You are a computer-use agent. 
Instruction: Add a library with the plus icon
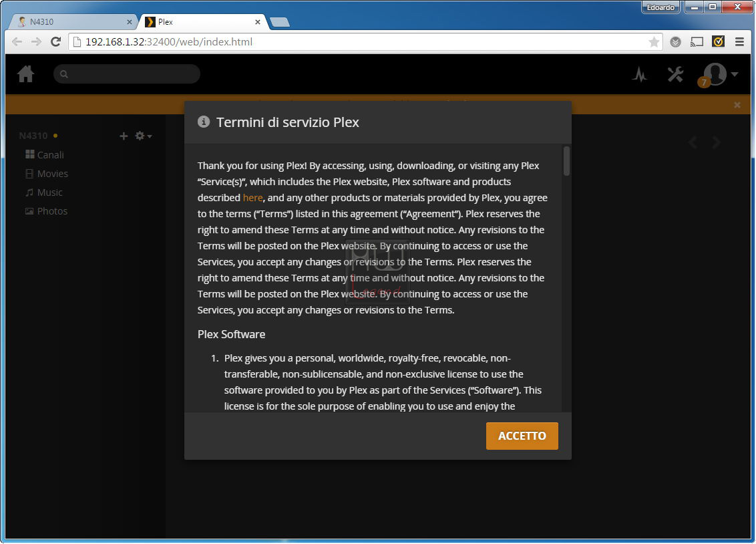tap(124, 136)
